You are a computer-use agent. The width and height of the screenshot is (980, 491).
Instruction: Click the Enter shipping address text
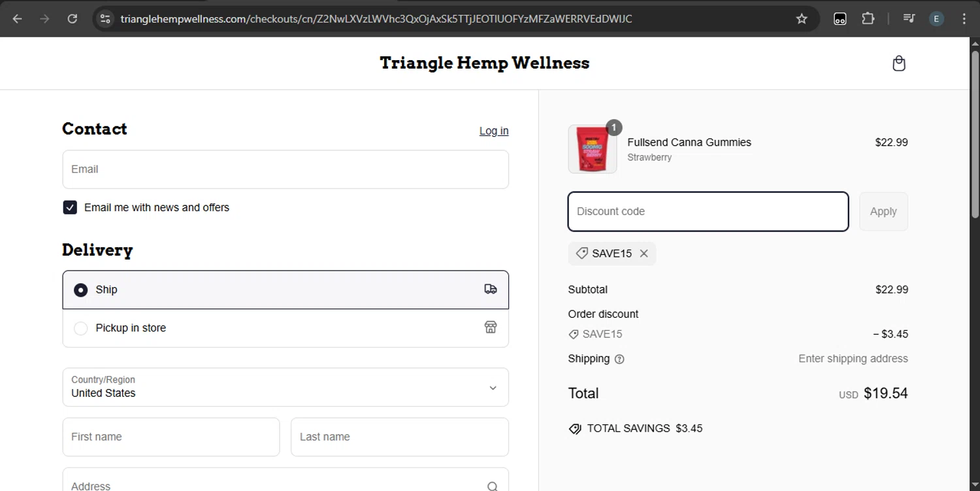tap(853, 359)
